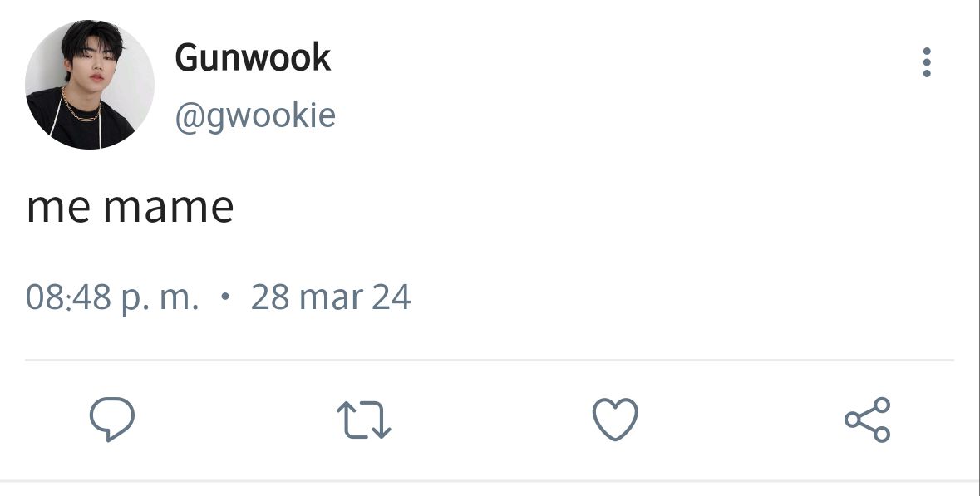Viewport: 980px width, 496px height.
Task: Tap the heart outline under the tweet
Action: [x=615, y=420]
